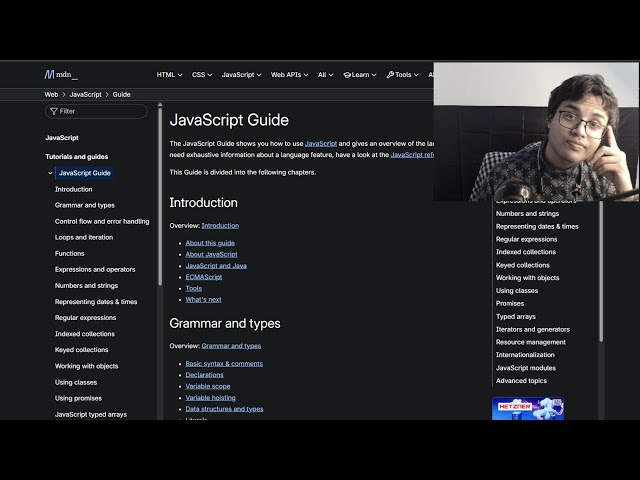
Task: Open the About this guide link
Action: point(210,243)
